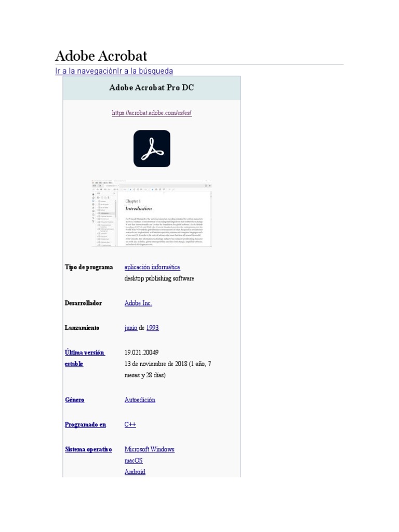Screen dimensions: 399x532
Task: Select the 'Adobe Acrobat Pro DC' infobox title
Action: coord(151,87)
